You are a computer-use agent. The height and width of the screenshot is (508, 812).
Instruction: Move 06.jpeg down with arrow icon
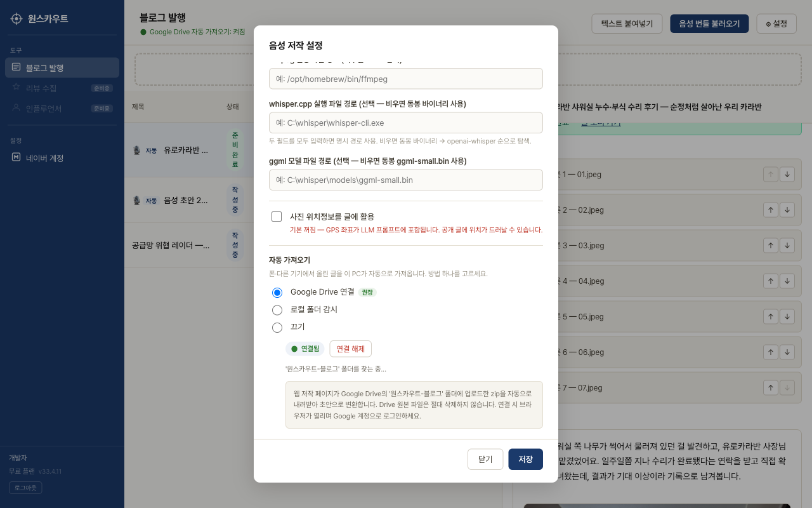(x=787, y=352)
